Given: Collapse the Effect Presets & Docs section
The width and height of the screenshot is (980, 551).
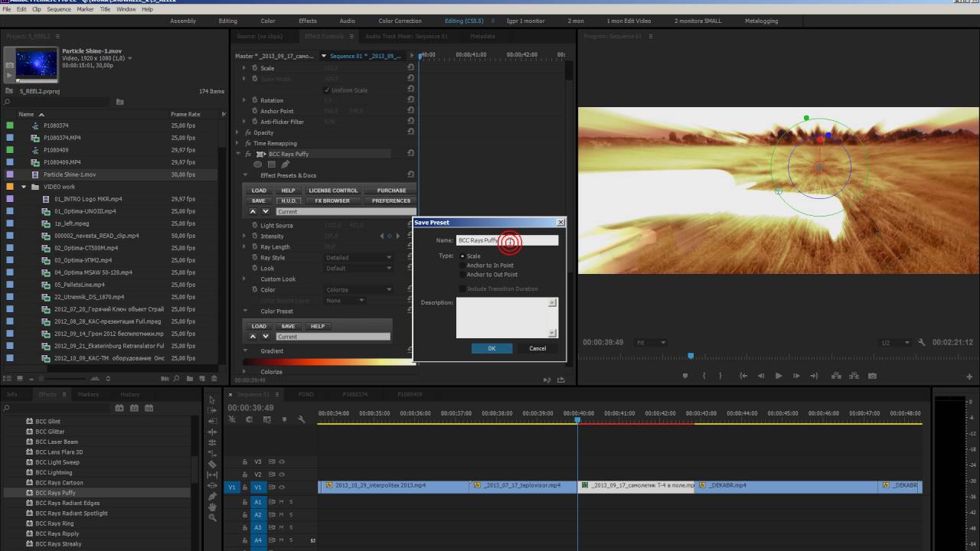Looking at the screenshot, I should coord(245,175).
